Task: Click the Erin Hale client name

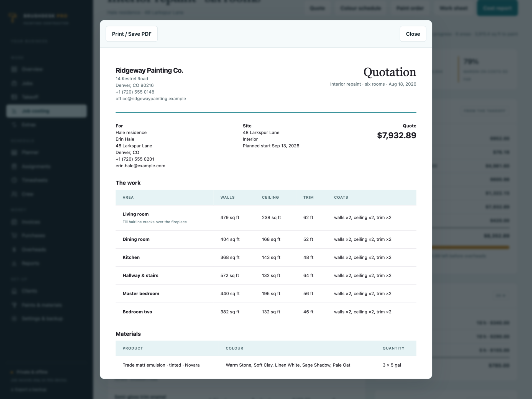Action: [125, 139]
